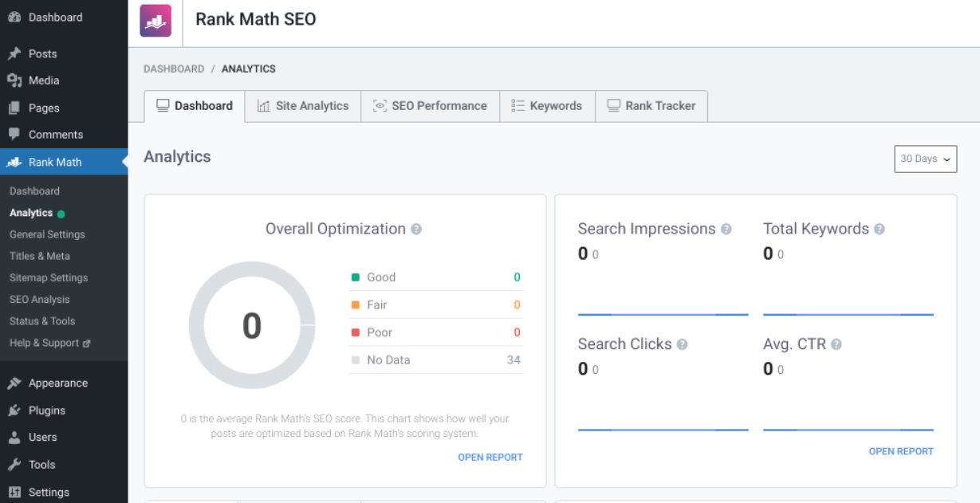
Task: Click the green dot beside Analytics submenu
Action: coord(61,214)
